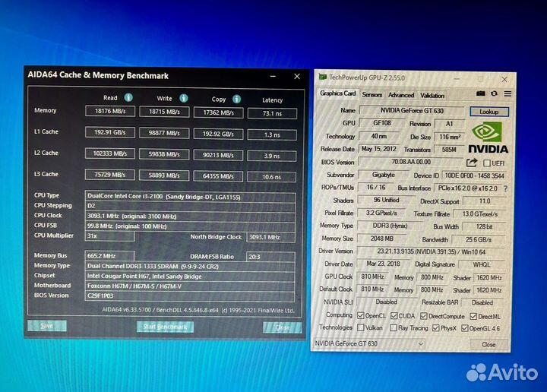Click the Save button in AIDA64

pos(47,326)
